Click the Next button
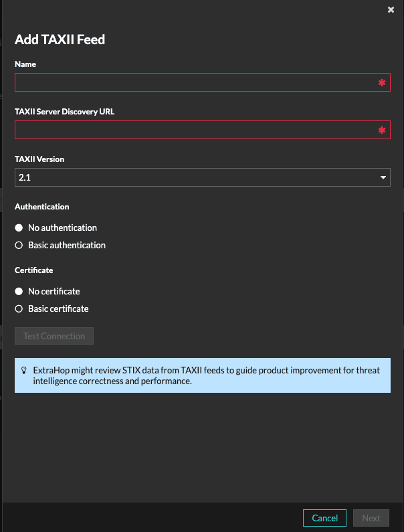 pos(371,518)
